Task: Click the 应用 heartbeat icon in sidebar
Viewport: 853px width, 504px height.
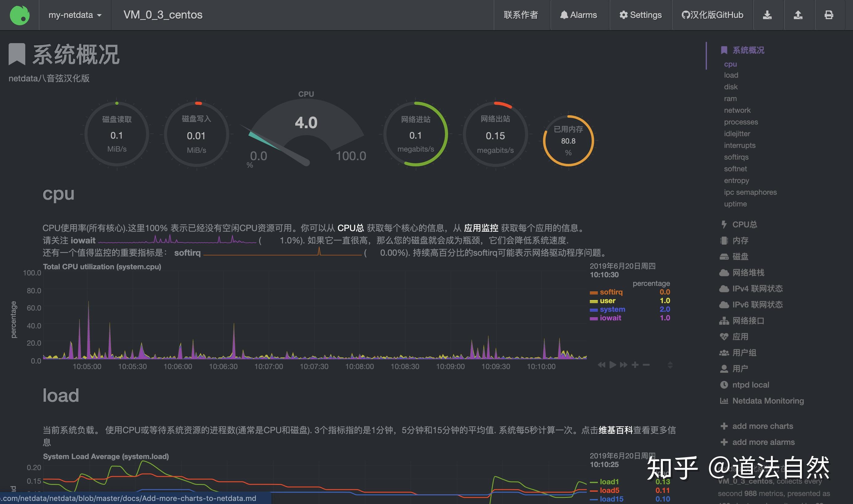Action: (724, 337)
